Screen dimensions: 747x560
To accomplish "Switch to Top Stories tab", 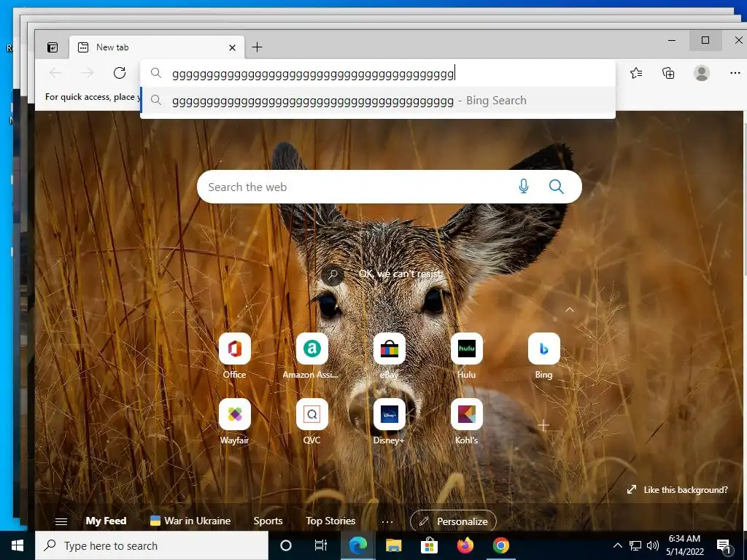I will (x=330, y=521).
